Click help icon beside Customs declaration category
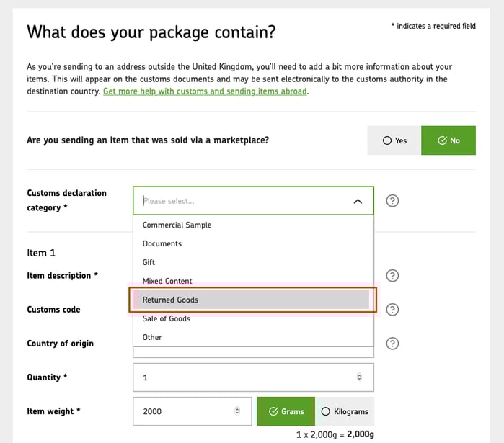This screenshot has width=504, height=443. [392, 201]
